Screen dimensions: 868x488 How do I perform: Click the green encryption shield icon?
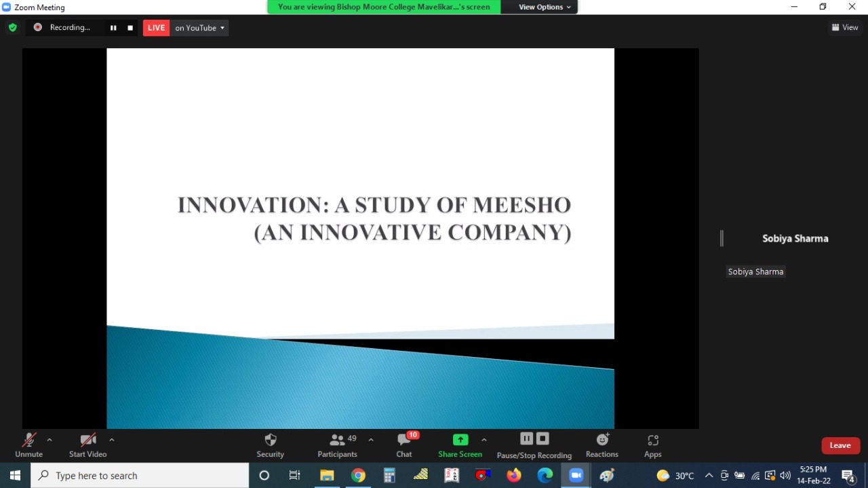(12, 28)
